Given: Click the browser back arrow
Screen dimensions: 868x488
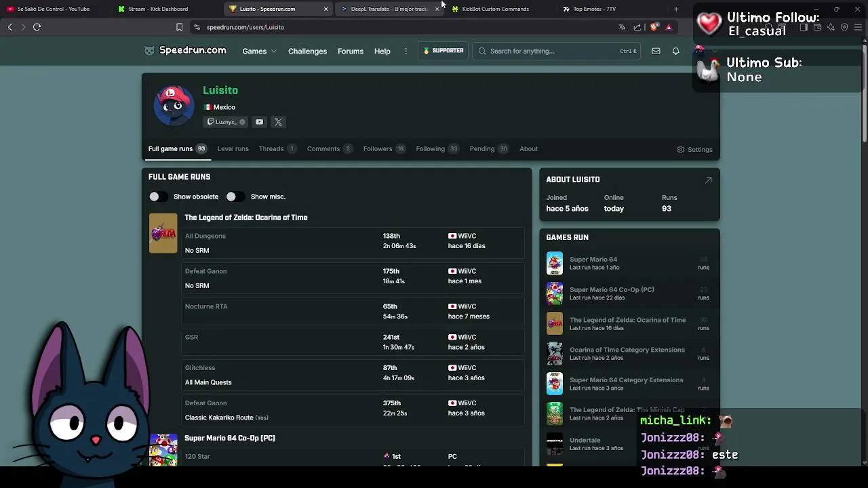Looking at the screenshot, I should coord(9,27).
